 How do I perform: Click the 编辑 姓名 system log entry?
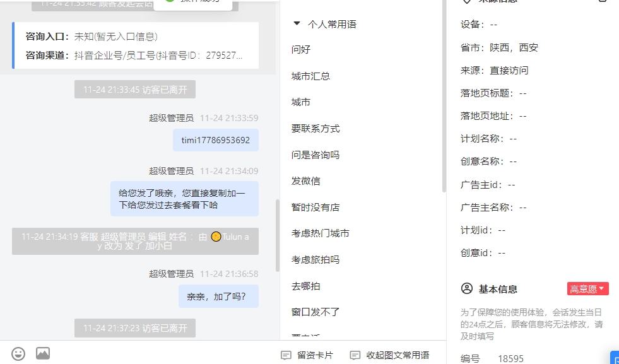[x=135, y=241]
